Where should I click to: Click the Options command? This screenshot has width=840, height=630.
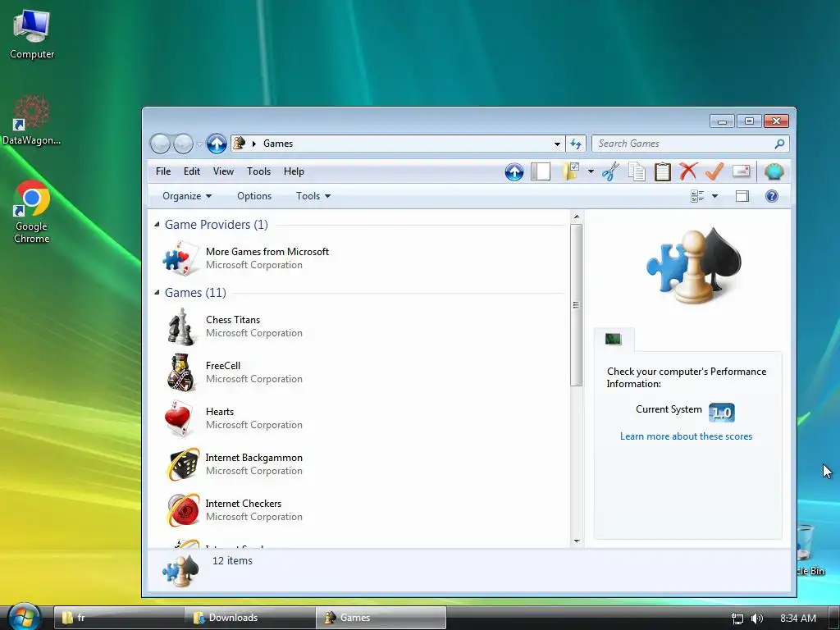point(254,196)
